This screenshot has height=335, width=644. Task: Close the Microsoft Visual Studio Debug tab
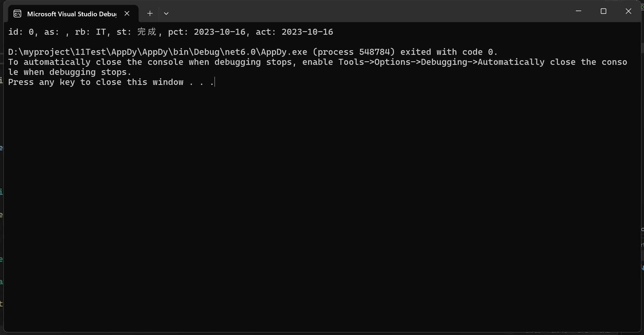127,14
